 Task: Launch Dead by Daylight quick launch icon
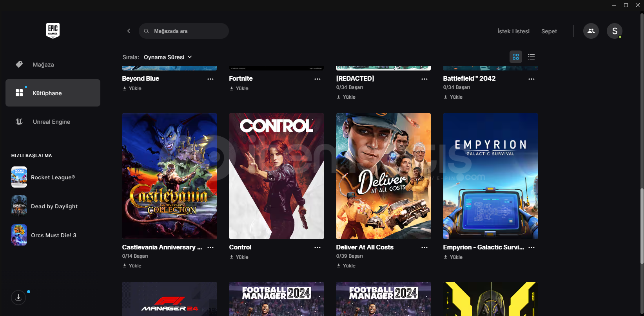pos(19,206)
